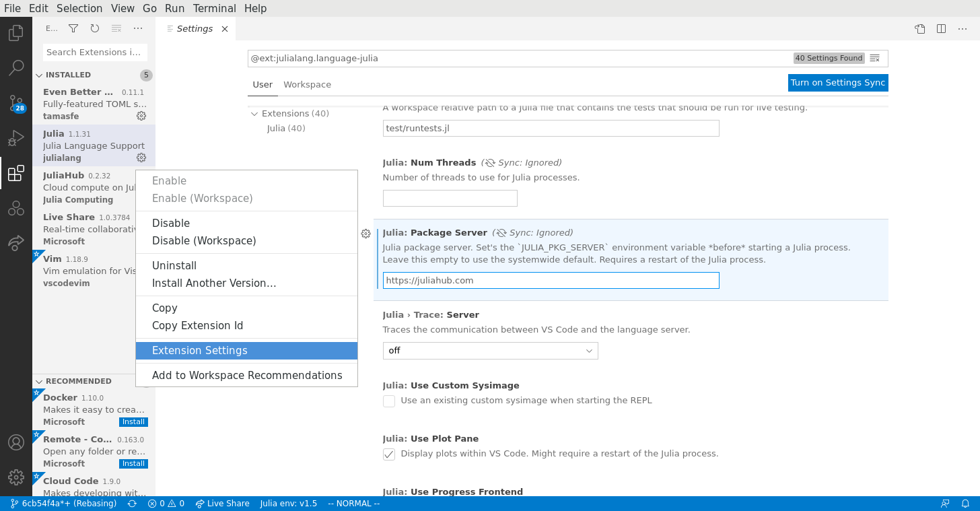Open the Search view in activity bar

[16, 68]
